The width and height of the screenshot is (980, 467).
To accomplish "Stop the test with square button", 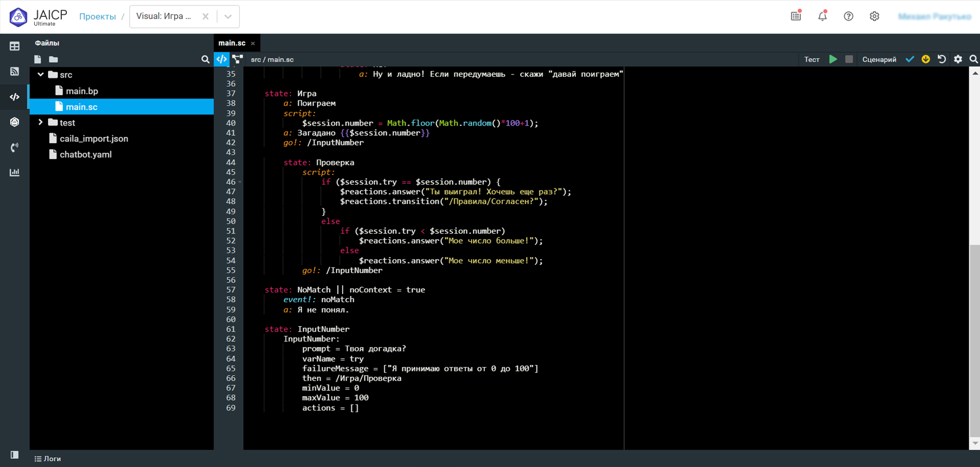I will 849,59.
